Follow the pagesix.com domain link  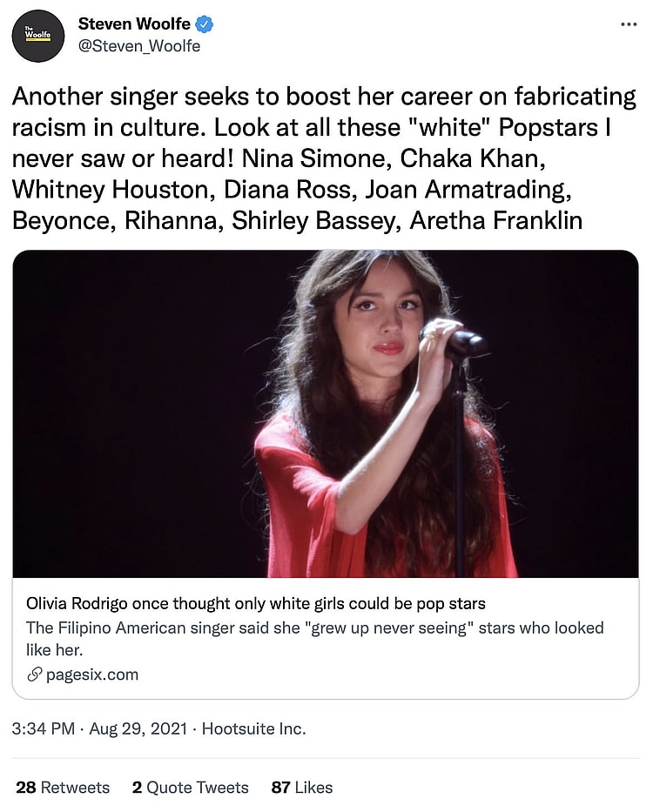pos(91,674)
